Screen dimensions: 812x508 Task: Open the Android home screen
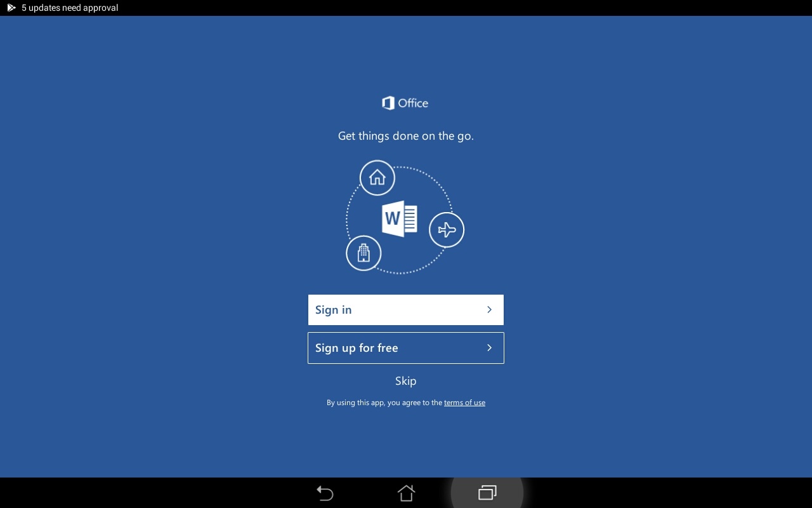(406, 493)
